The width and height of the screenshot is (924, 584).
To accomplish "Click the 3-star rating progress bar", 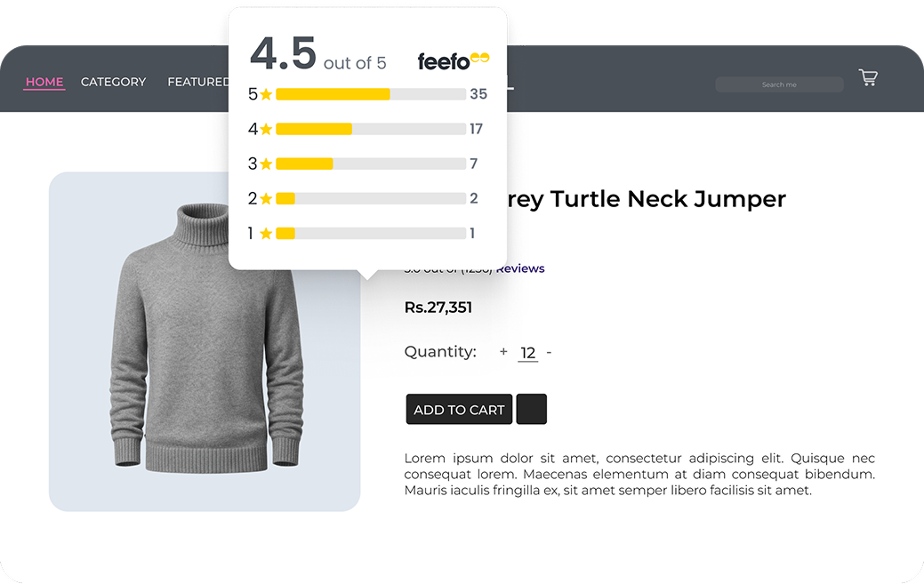I will tap(371, 164).
